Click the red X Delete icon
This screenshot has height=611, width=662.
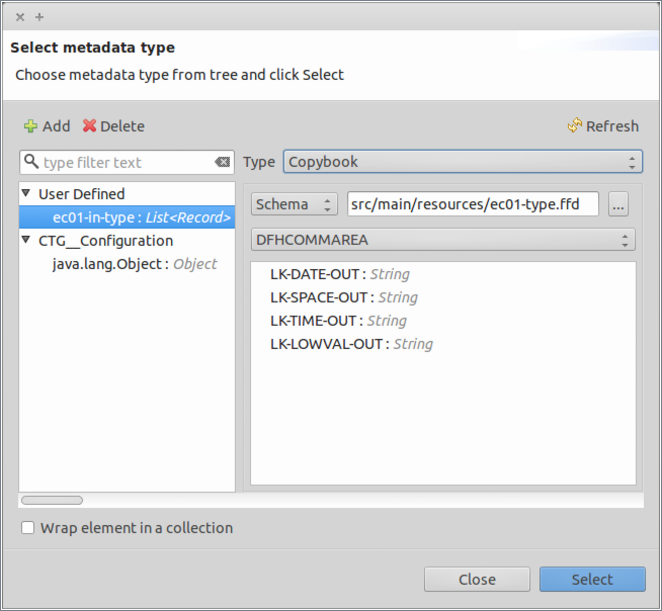89,126
